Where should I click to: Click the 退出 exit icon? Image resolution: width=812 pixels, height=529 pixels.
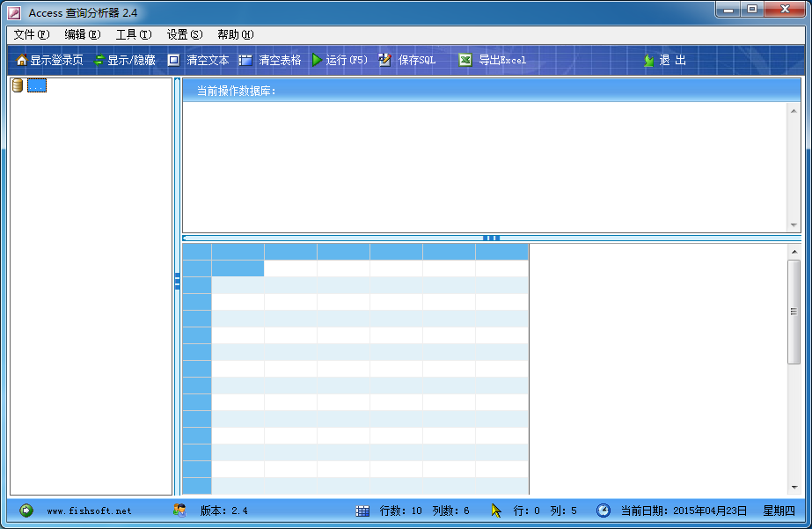(648, 61)
